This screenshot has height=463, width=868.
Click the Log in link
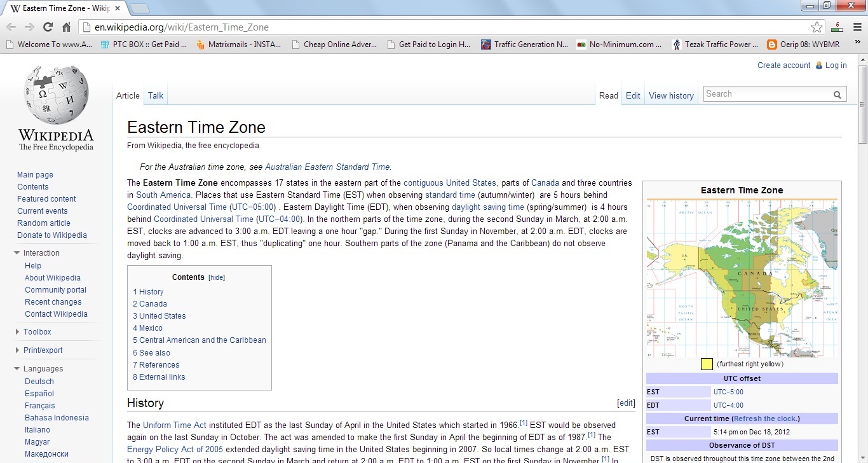coord(836,66)
